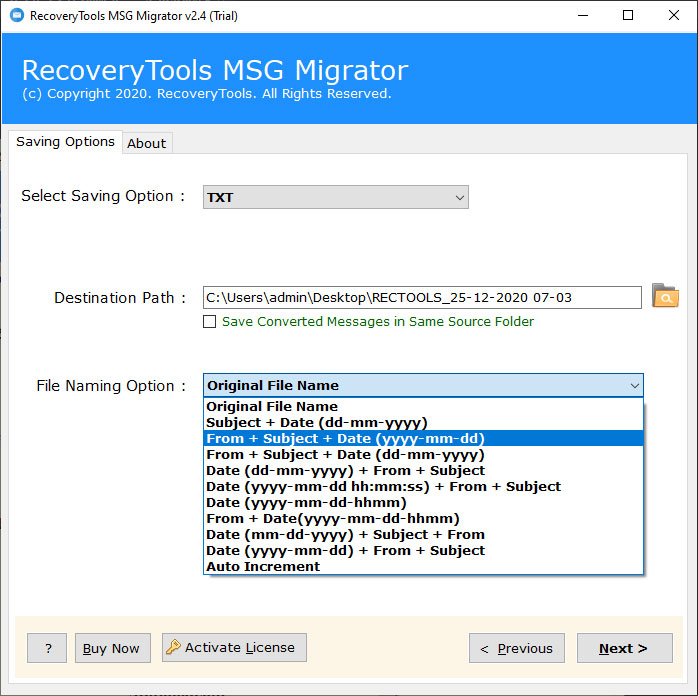This screenshot has width=698, height=696.
Task: Click the Buy Now button
Action: tap(113, 648)
